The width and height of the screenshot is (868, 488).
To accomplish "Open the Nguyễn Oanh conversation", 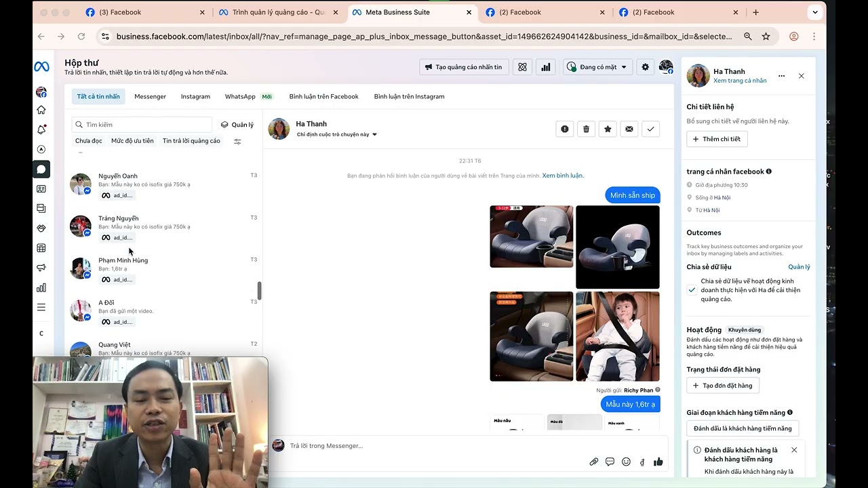I will (x=163, y=185).
